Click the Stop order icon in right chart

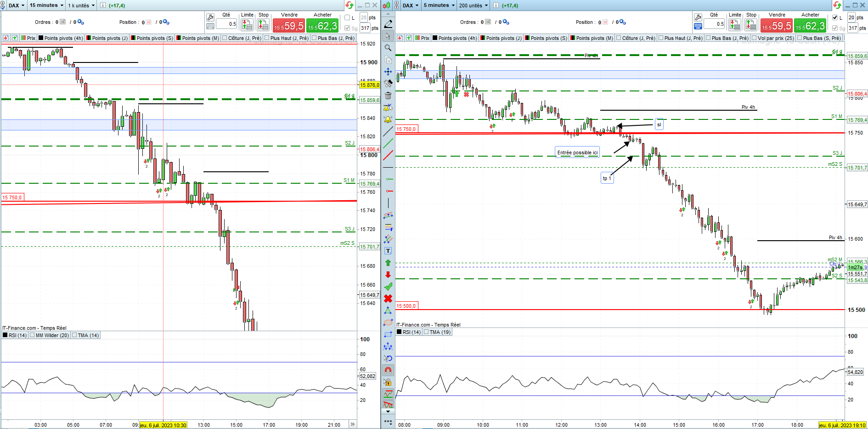[x=751, y=25]
